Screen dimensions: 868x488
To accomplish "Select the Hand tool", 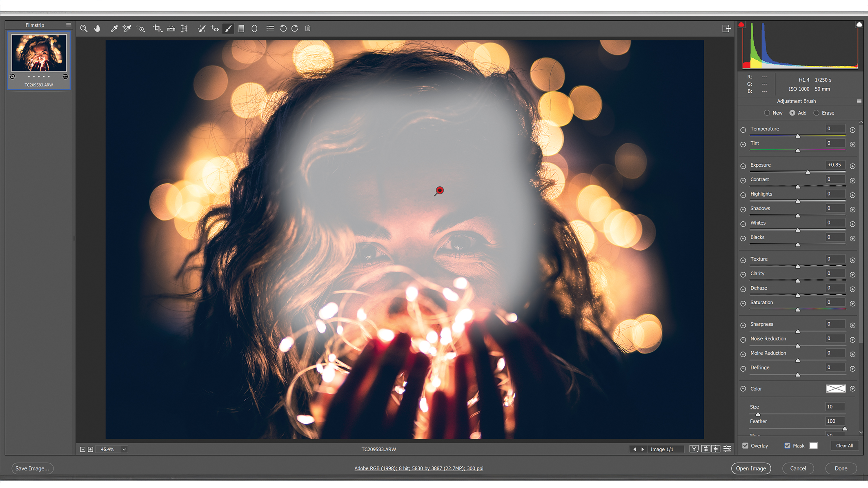I will pos(97,28).
